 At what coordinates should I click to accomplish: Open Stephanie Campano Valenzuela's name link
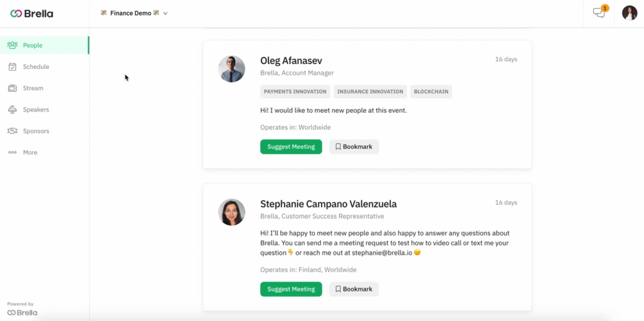[x=328, y=204]
